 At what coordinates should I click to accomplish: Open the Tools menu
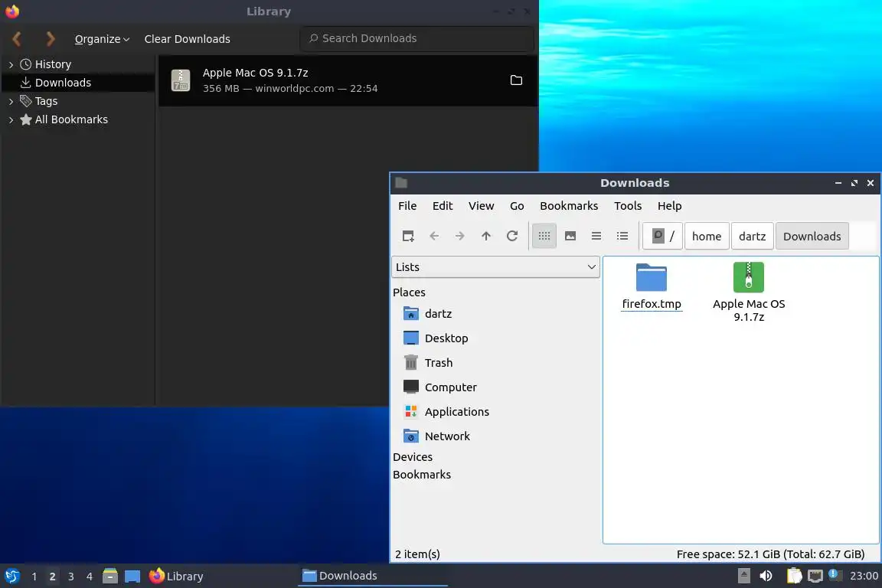point(628,206)
